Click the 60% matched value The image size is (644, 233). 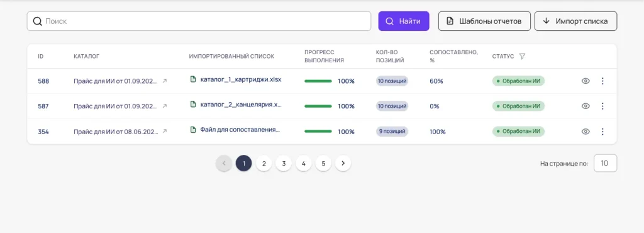point(436,81)
